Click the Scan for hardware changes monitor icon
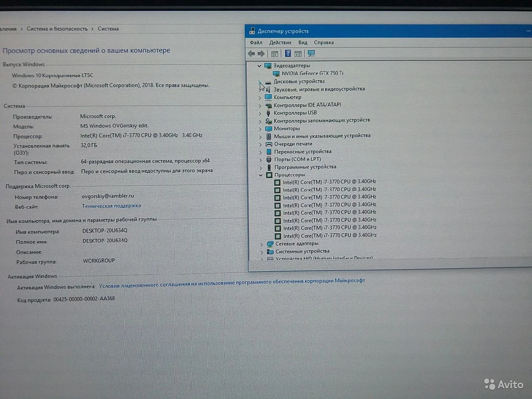Image resolution: width=532 pixels, height=399 pixels. [311, 53]
